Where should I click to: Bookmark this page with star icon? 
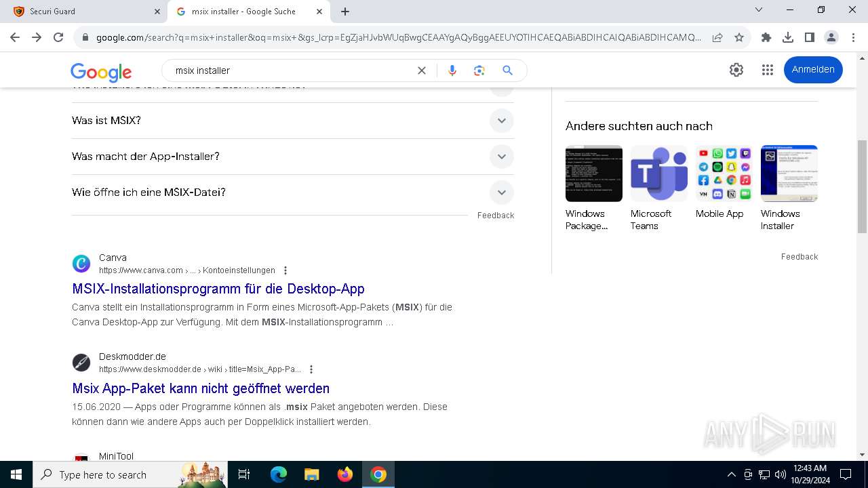coord(739,38)
